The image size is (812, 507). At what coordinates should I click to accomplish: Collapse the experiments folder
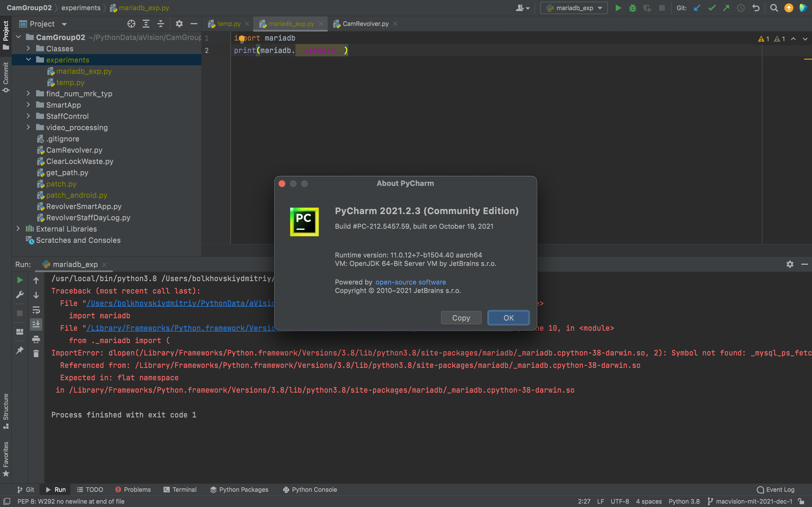[28, 60]
